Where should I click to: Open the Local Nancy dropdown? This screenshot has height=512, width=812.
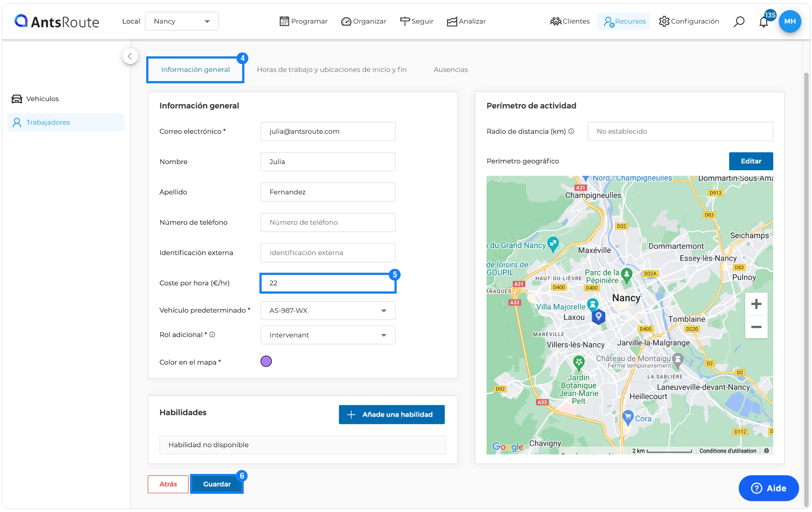coord(182,21)
